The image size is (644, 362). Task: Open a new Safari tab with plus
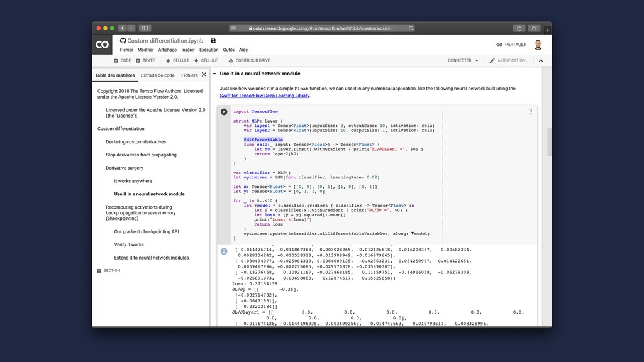tap(547, 30)
